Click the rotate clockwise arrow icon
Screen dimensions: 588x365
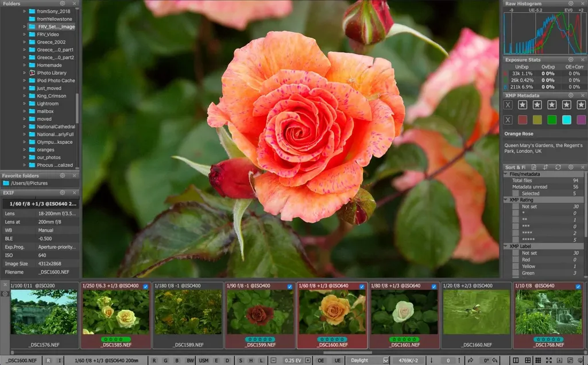coord(470,360)
